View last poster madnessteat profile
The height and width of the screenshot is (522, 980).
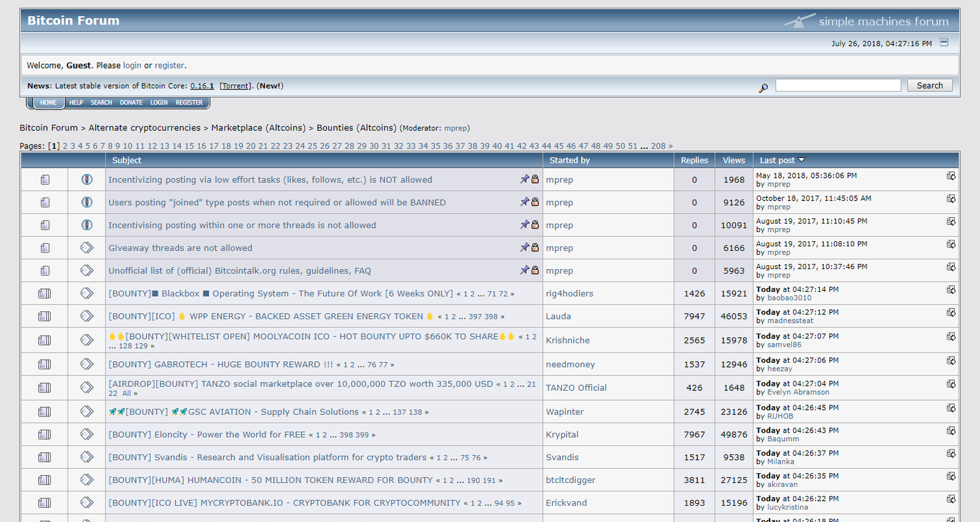[x=789, y=321]
